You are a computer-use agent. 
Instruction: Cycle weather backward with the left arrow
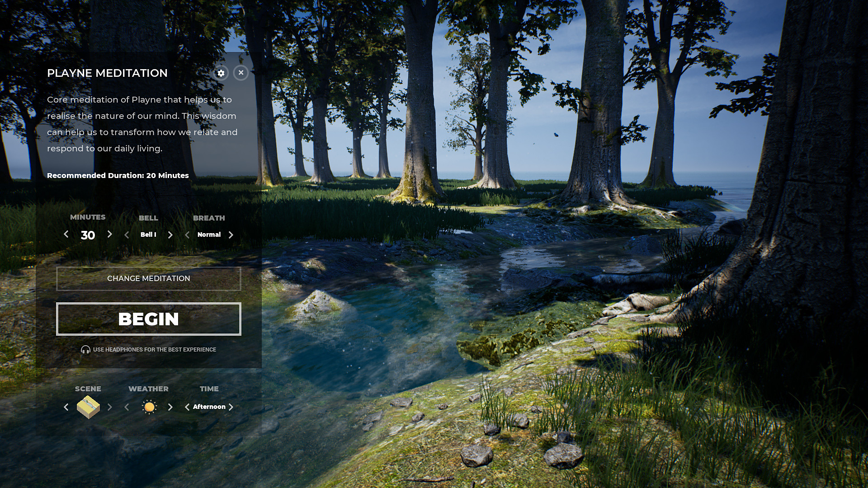(127, 407)
